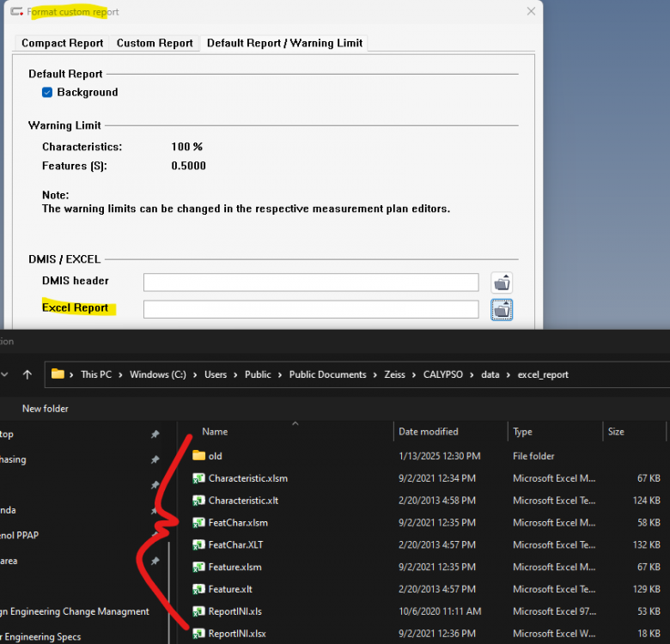Open the Custom Report tab
Viewport: 670px width, 644px height.
155,43
